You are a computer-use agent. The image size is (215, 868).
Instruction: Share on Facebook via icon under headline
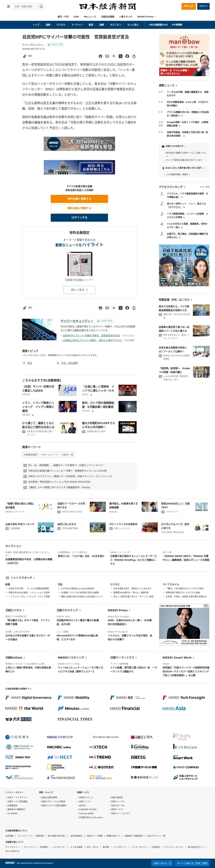pos(127,56)
